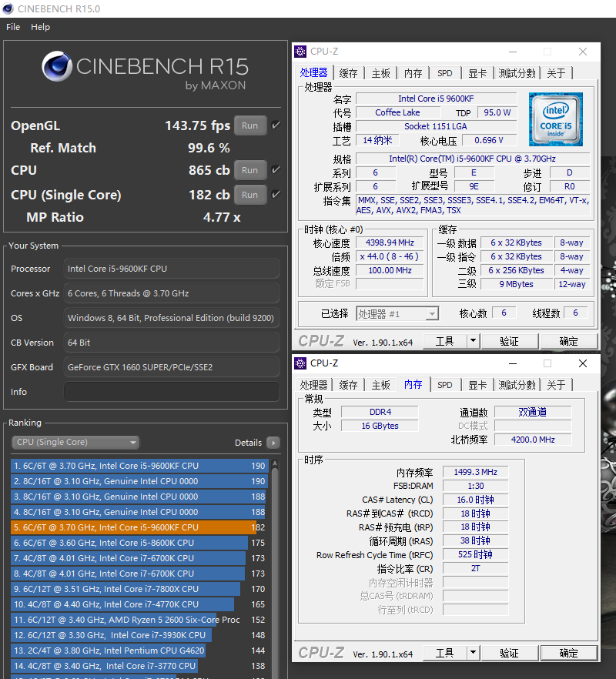Image resolution: width=616 pixels, height=679 pixels.
Task: Click the Intel Core i5 inside badge
Action: coord(556,119)
